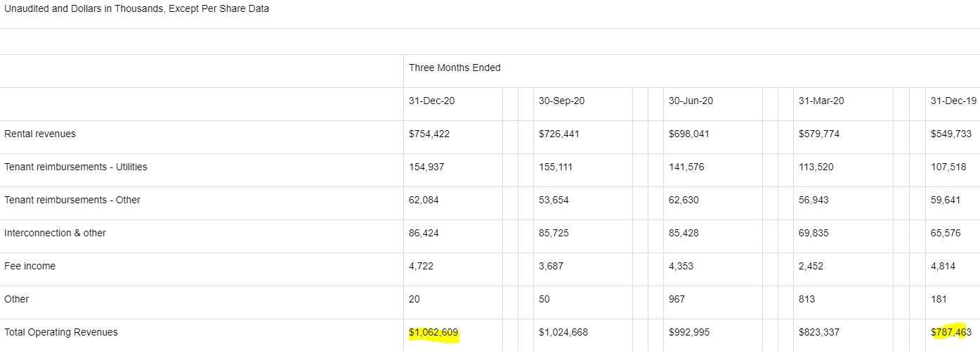Click the utilities value 141,576
This screenshot has height=351, width=980.
click(686, 167)
